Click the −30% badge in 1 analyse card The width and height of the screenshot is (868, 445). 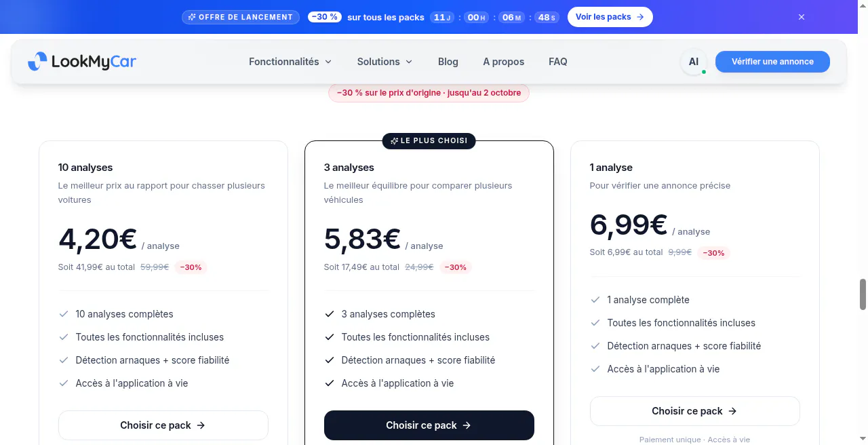point(713,253)
